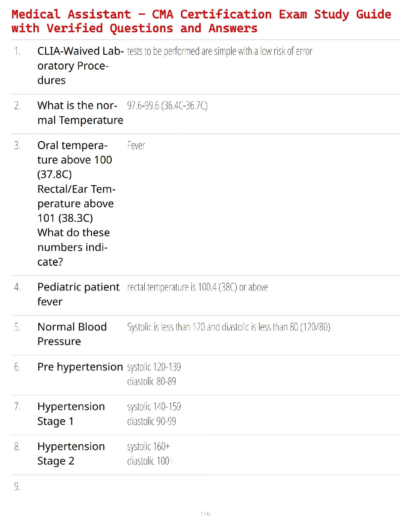Select the "systolic 160+" line

[x=148, y=447]
